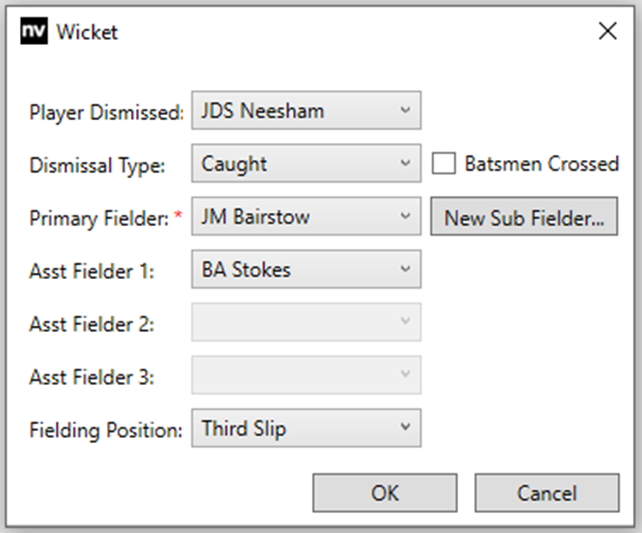This screenshot has width=642, height=533.
Task: Click the Wicket title bar text
Action: pos(87,32)
